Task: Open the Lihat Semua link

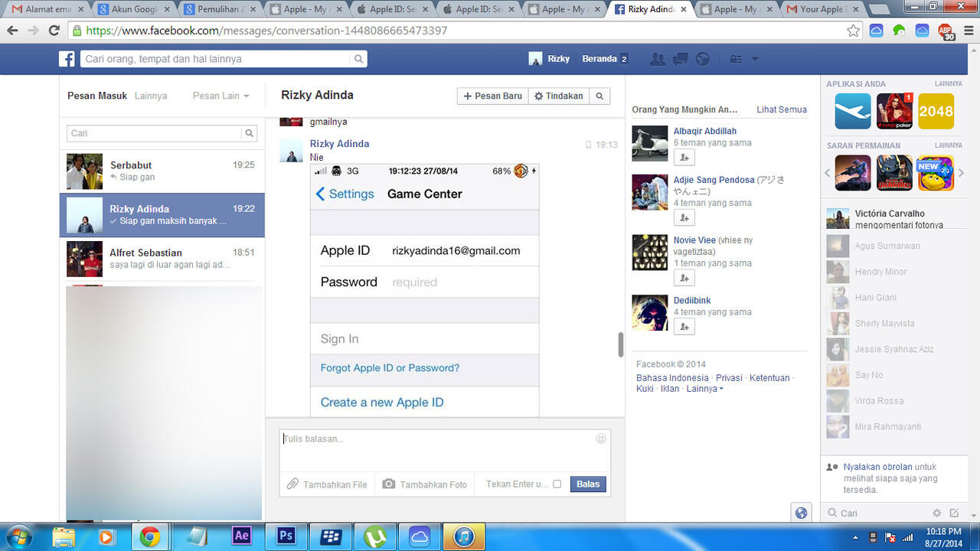Action: 782,109
